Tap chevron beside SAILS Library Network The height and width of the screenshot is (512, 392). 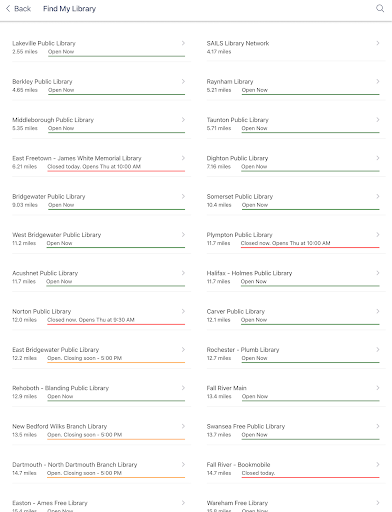click(x=378, y=43)
